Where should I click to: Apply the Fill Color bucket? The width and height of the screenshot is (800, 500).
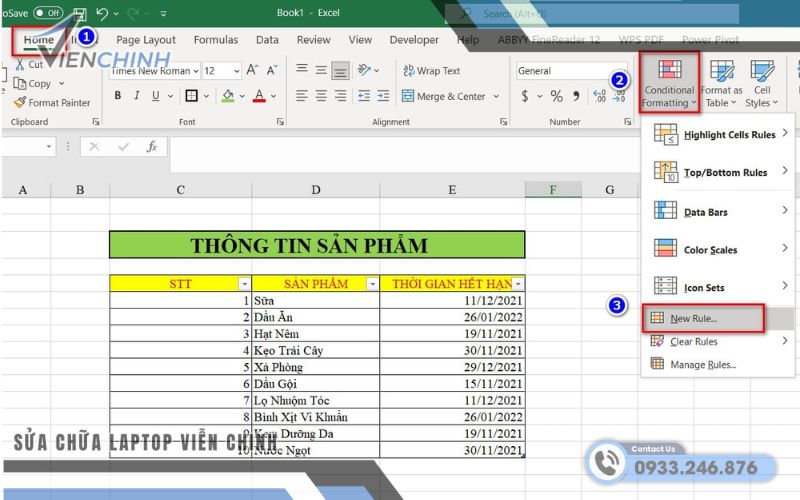228,95
